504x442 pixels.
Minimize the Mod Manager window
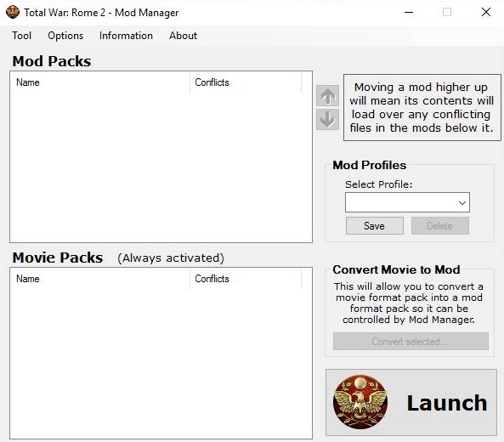(x=409, y=12)
